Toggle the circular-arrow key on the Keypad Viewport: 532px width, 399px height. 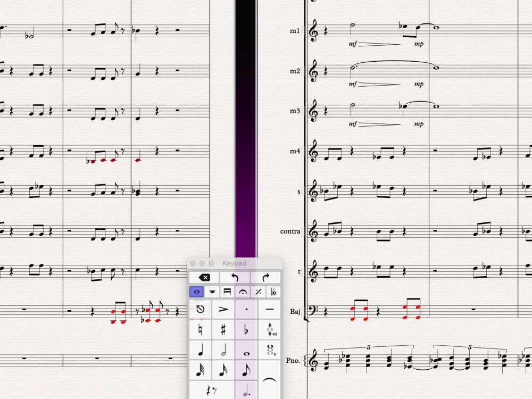point(200,309)
